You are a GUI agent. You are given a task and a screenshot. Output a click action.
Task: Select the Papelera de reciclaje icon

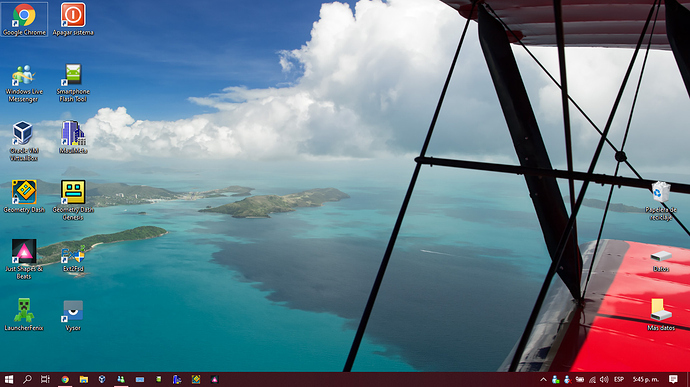click(x=661, y=200)
